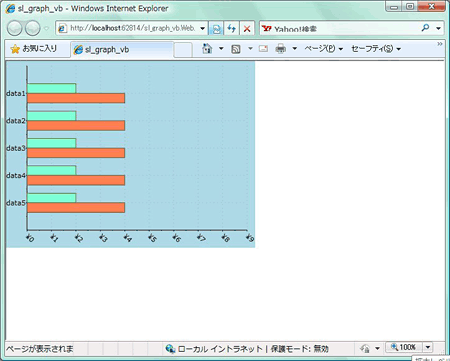Open the zoom level dropdown arrow
Screen dimensions: 450x361
428,347
